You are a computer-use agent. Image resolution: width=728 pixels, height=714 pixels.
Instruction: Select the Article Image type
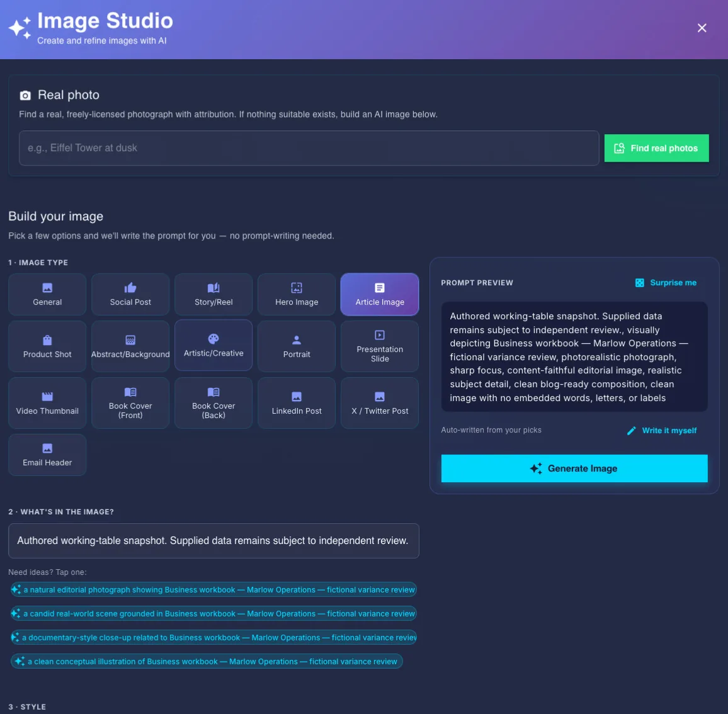pos(379,294)
